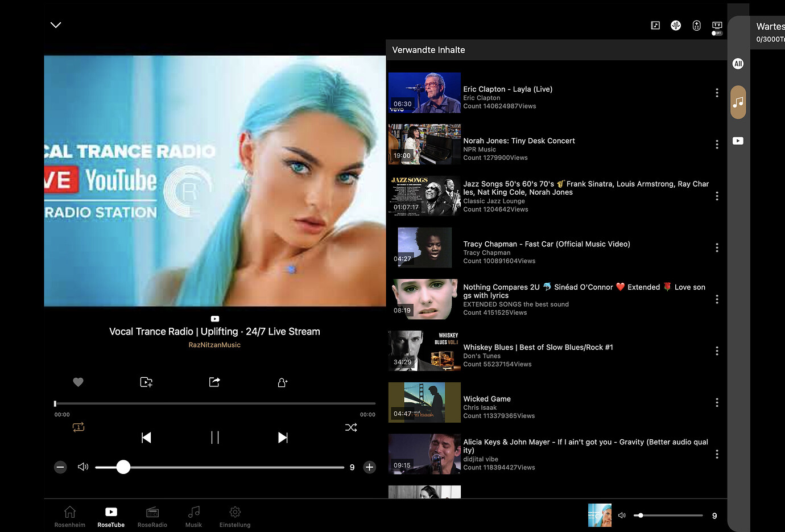Play Nothing Compares 2U thumbnail

(424, 299)
